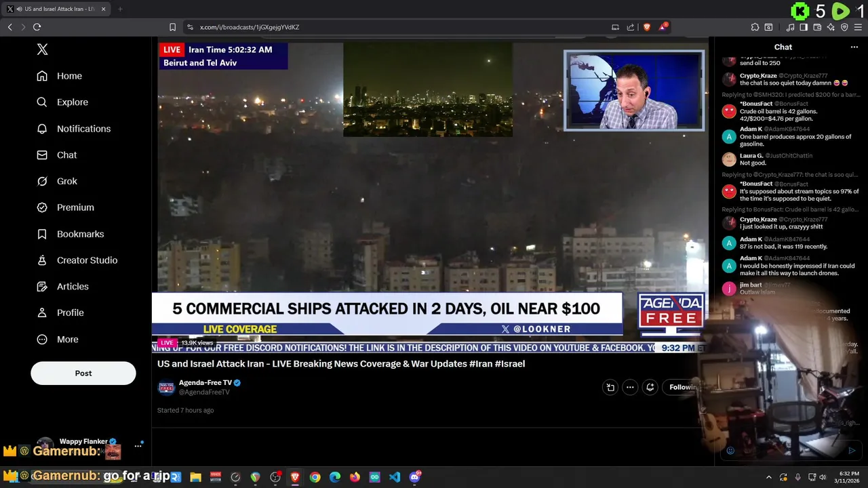Click the install app icon in address bar
Image resolution: width=868 pixels, height=488 pixels.
[x=615, y=27]
